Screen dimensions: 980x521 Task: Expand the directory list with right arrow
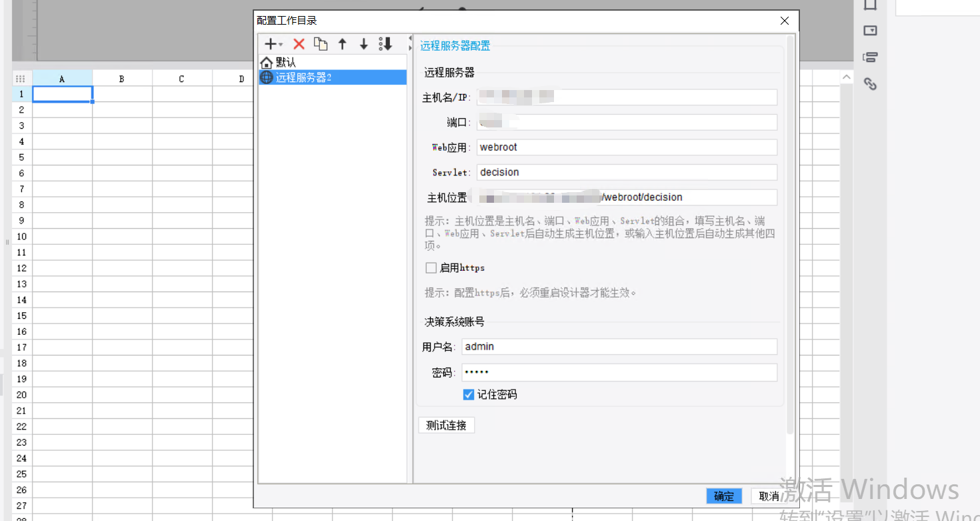pyautogui.click(x=411, y=48)
